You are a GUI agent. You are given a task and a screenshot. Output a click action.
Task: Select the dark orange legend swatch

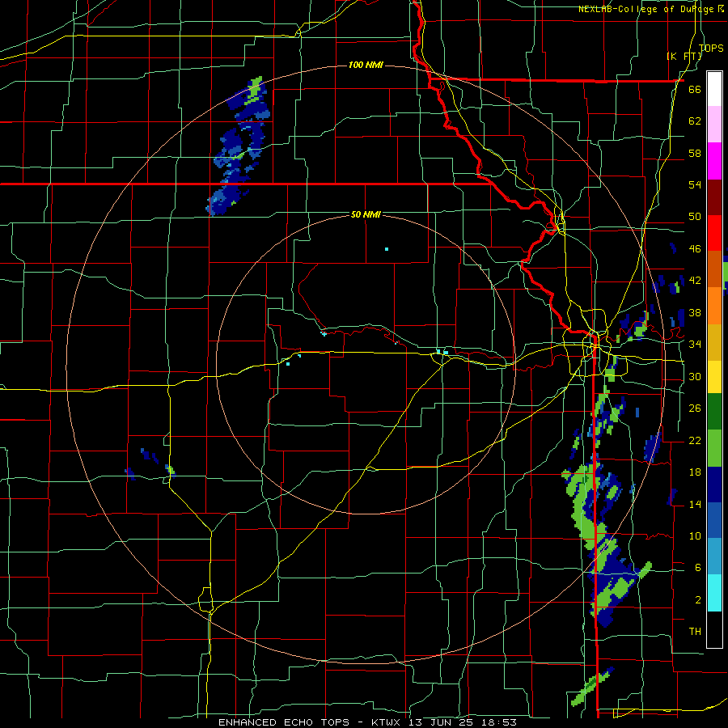pyautogui.click(x=714, y=269)
